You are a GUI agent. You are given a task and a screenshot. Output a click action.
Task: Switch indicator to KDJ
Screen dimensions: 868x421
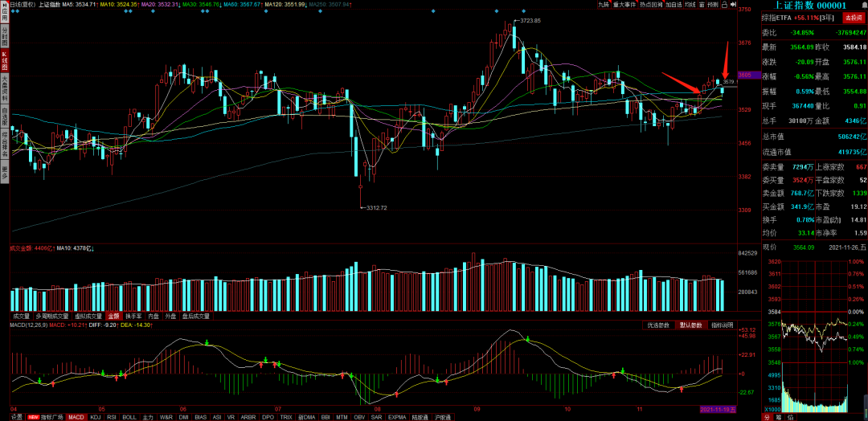click(x=95, y=416)
